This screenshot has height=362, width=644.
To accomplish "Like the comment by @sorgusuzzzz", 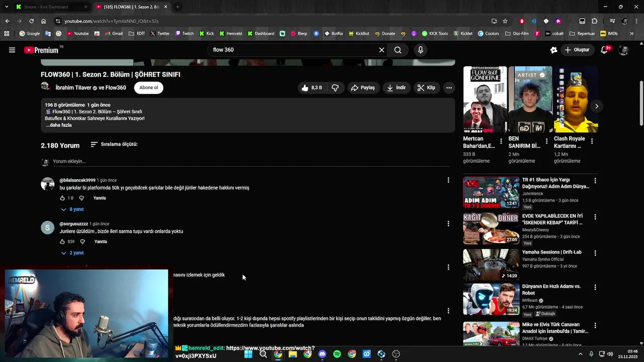I will pos(62,242).
